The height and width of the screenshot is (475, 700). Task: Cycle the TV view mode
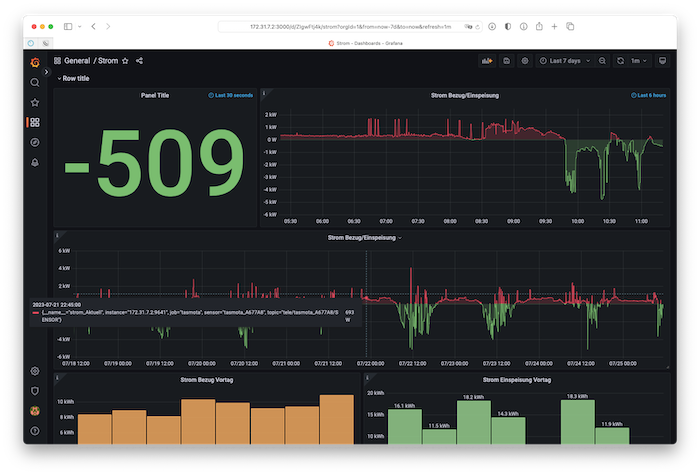(x=662, y=61)
